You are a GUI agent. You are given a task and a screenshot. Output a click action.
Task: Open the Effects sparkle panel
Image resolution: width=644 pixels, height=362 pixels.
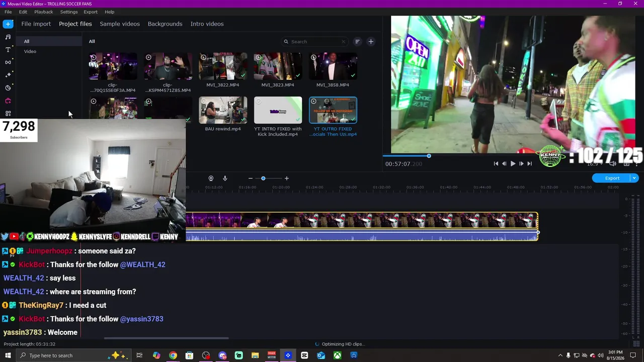(8, 75)
